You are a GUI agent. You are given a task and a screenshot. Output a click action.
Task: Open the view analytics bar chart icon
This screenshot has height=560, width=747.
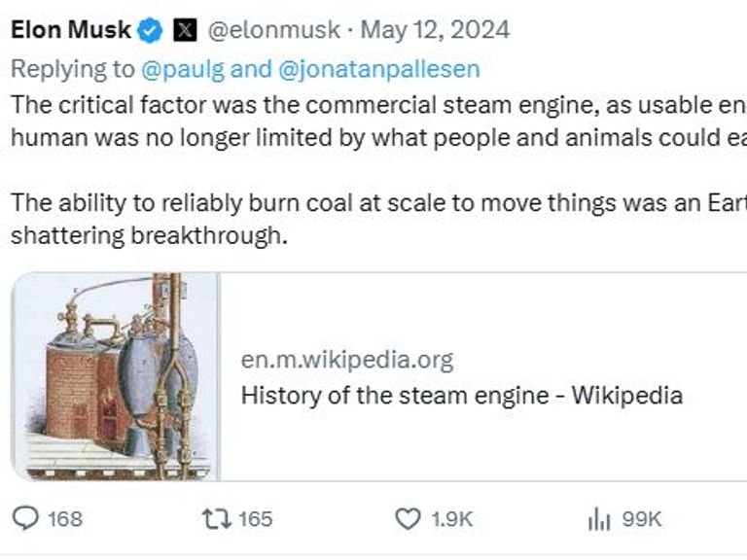pyautogui.click(x=598, y=520)
